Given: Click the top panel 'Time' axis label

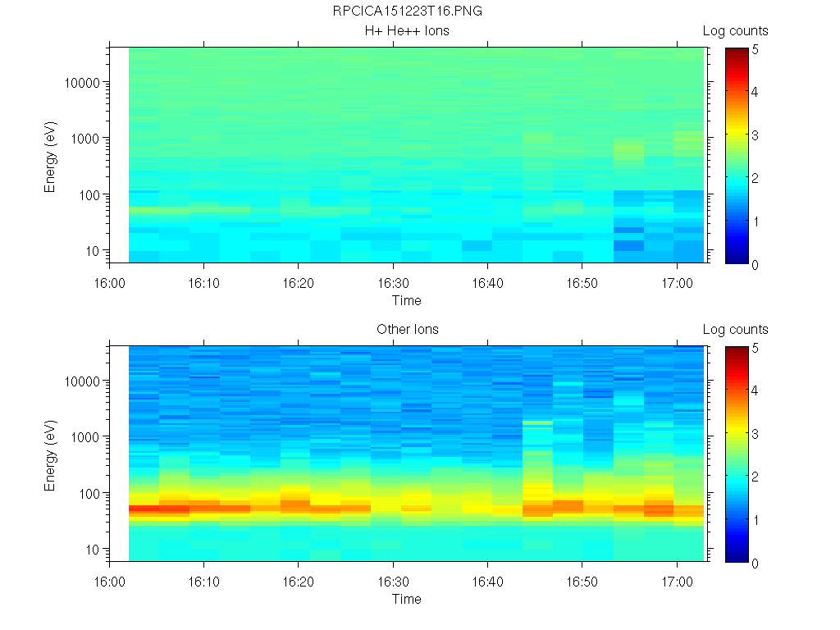Looking at the screenshot, I should pos(407,300).
